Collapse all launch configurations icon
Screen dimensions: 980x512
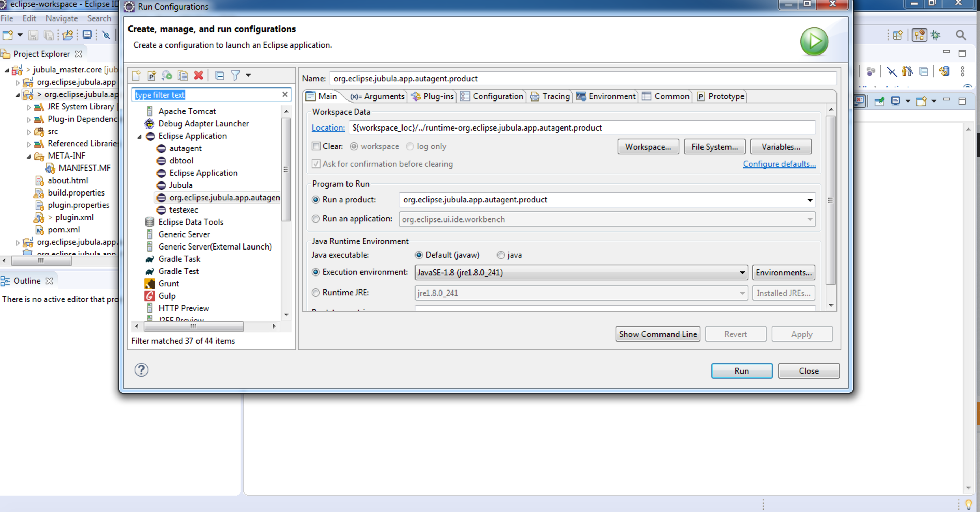point(219,76)
